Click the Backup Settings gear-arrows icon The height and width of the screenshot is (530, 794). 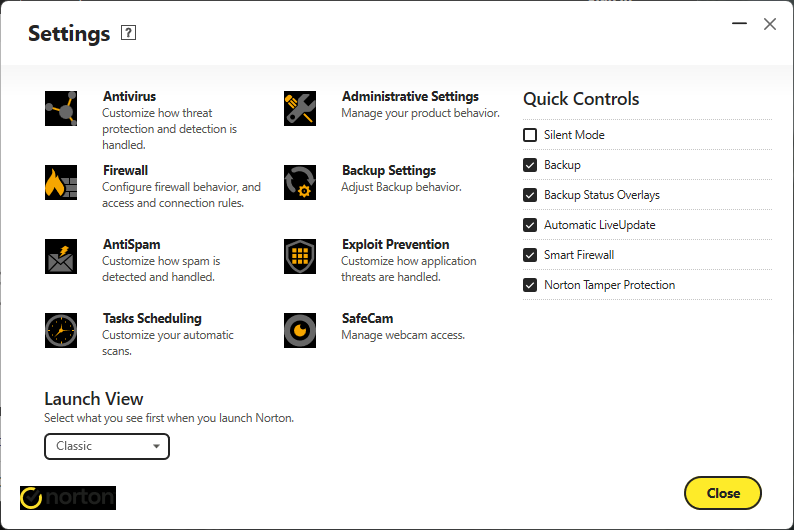300,182
